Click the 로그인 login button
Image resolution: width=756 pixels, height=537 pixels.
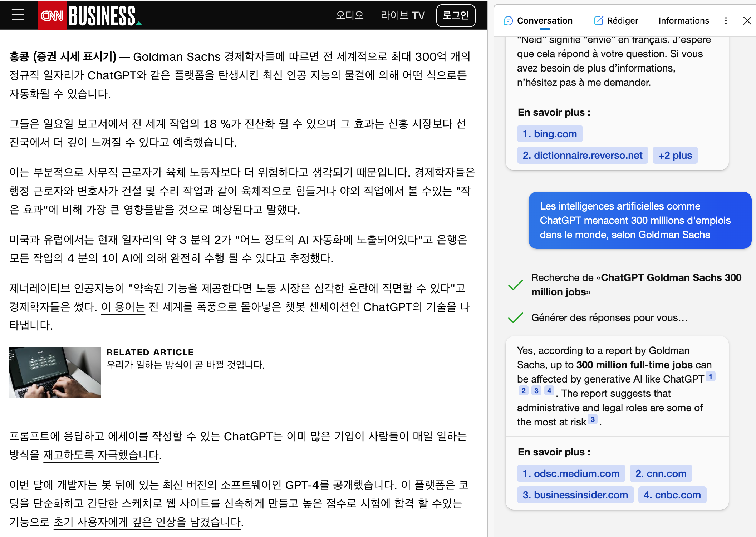pos(456,15)
